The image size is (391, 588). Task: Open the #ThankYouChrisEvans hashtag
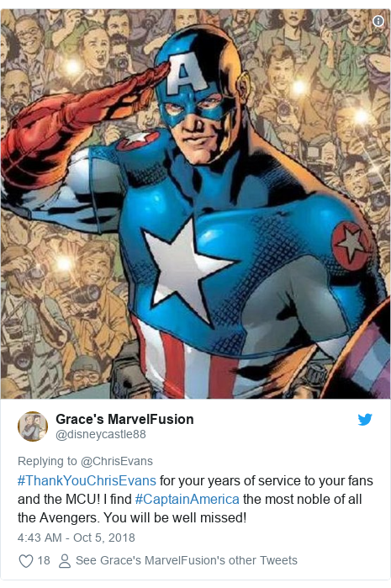click(x=87, y=481)
